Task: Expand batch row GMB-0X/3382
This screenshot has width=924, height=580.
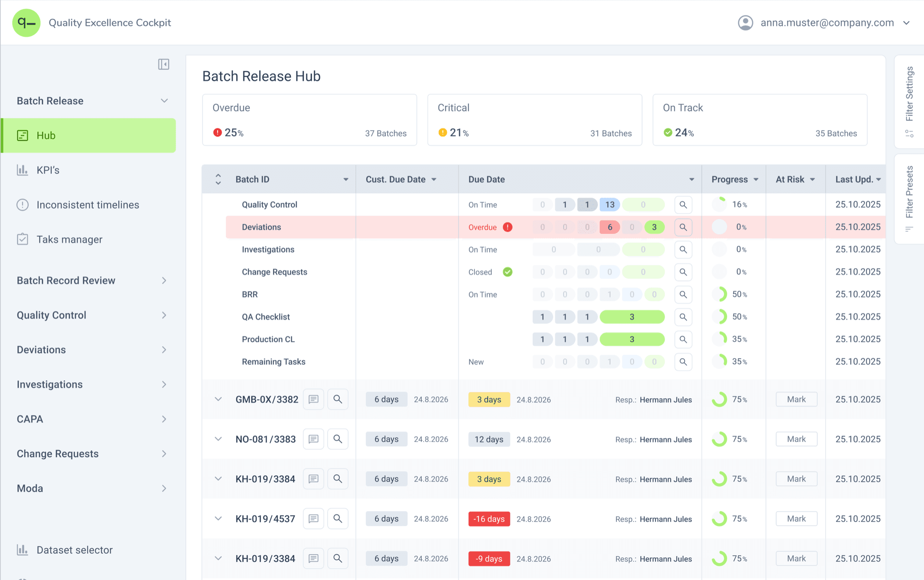Action: pyautogui.click(x=218, y=399)
